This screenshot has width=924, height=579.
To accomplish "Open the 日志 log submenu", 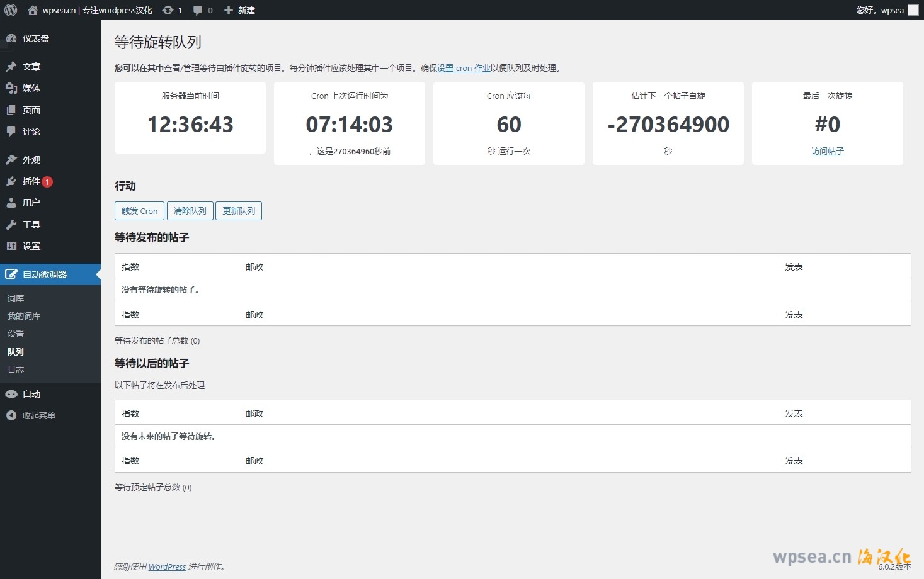I will pos(16,369).
